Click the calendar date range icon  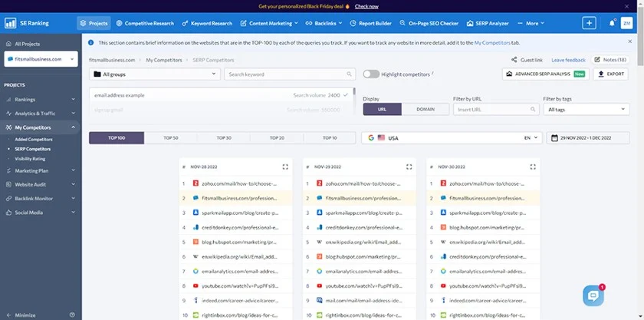(554, 138)
